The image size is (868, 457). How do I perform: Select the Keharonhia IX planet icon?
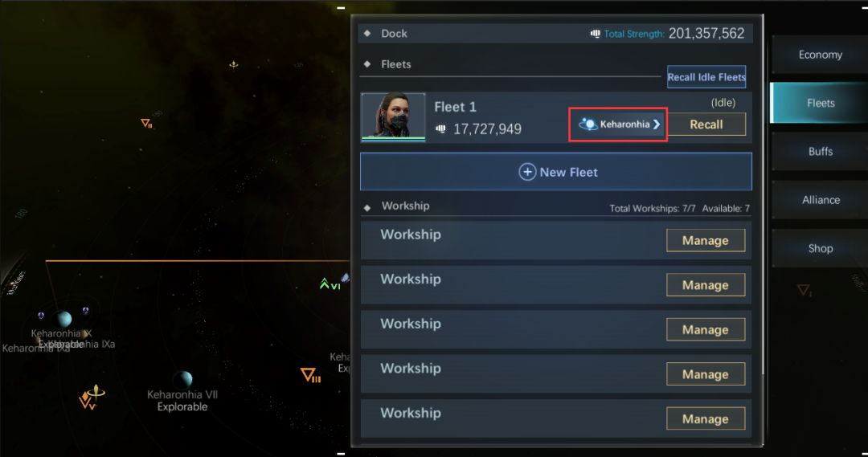pos(64,319)
